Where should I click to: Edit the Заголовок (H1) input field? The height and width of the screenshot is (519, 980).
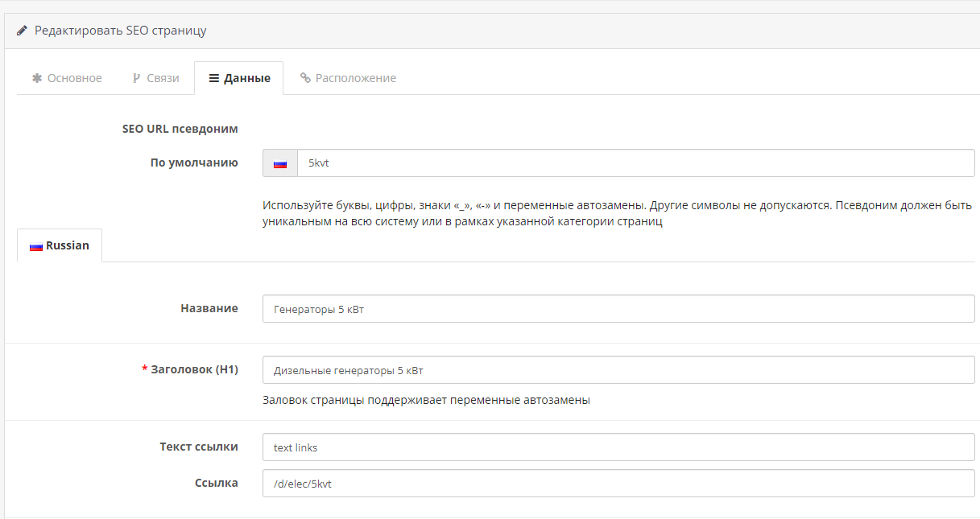pyautogui.click(x=618, y=370)
